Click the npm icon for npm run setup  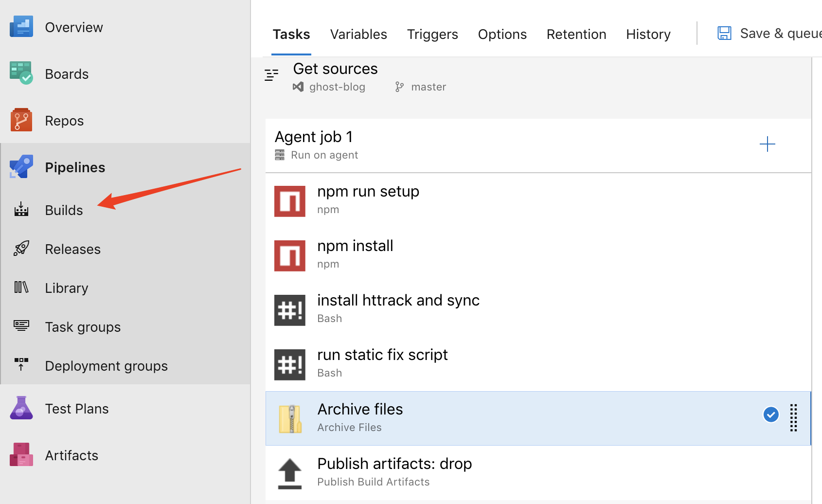(290, 201)
